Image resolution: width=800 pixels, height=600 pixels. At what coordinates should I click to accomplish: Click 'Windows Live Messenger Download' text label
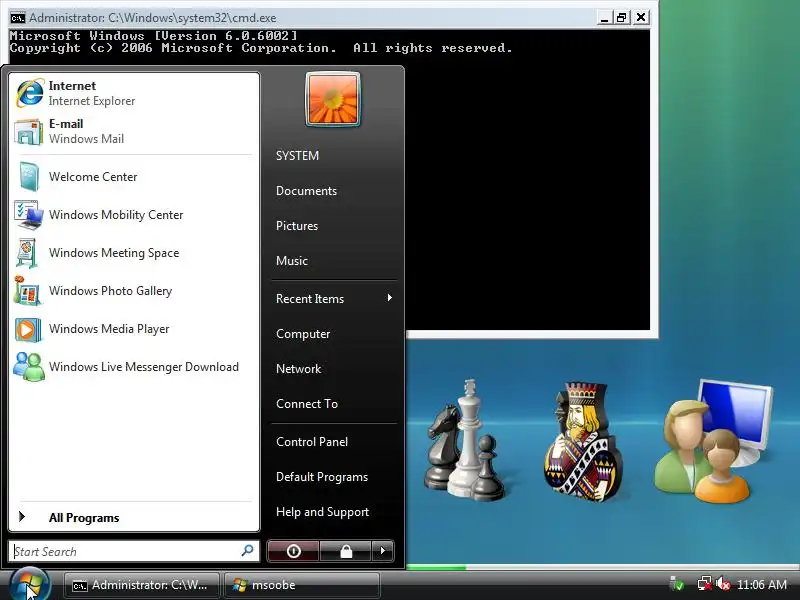[144, 367]
